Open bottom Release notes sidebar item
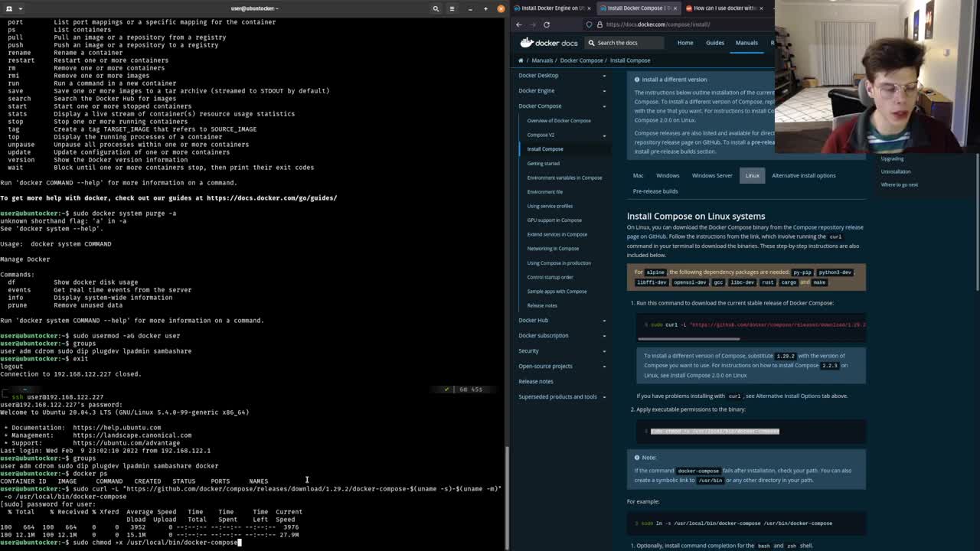 (535, 381)
